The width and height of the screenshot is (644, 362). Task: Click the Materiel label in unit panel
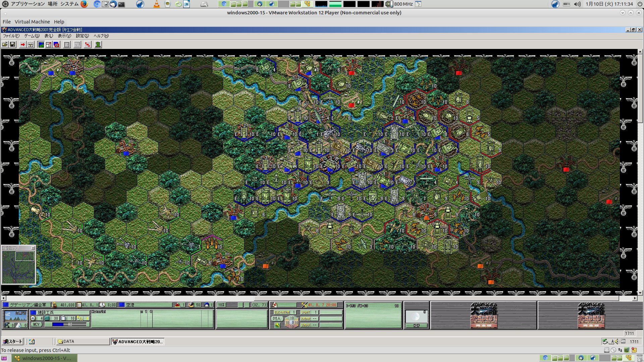[x=99, y=312]
